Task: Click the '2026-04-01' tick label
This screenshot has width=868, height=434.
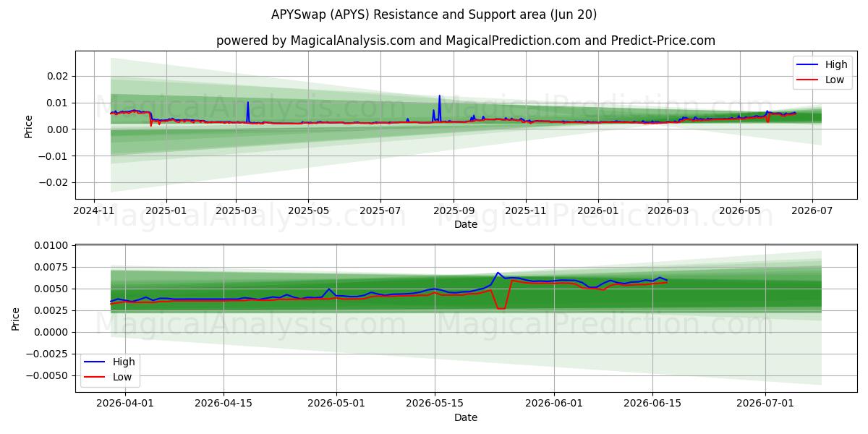Action: pos(126,404)
